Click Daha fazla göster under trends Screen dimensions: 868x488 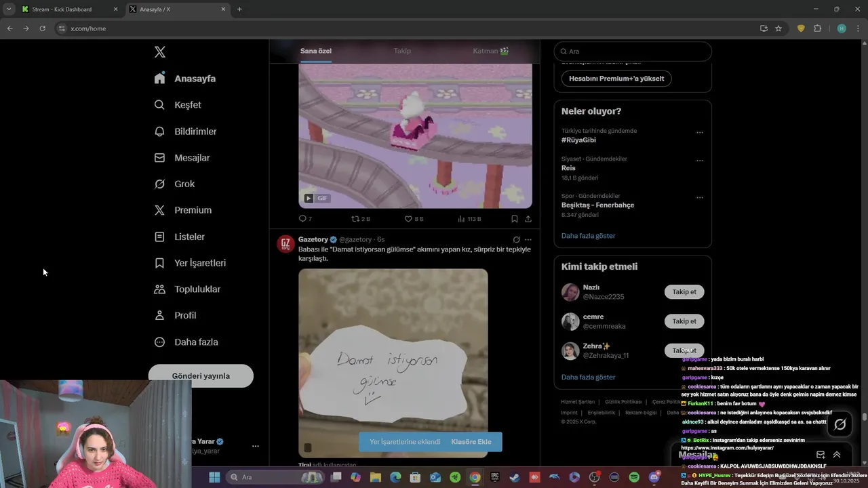click(x=589, y=236)
